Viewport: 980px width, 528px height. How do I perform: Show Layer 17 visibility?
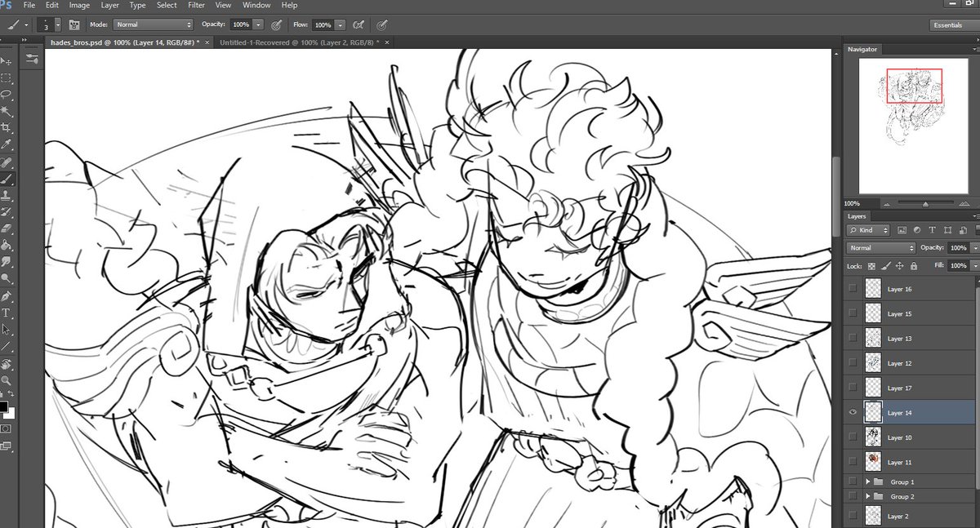853,388
